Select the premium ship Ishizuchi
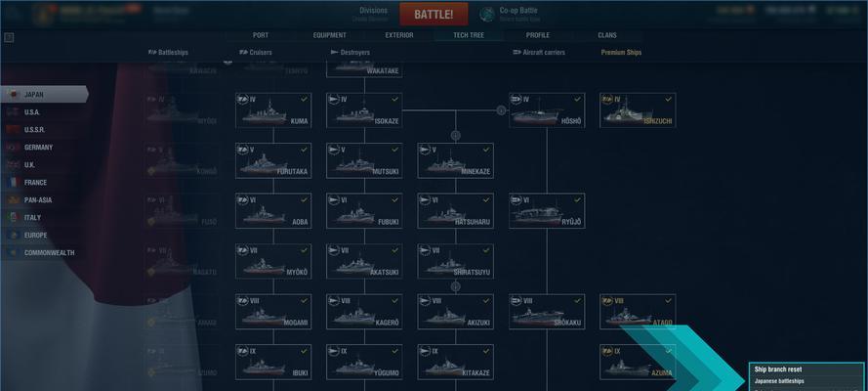 (638, 110)
